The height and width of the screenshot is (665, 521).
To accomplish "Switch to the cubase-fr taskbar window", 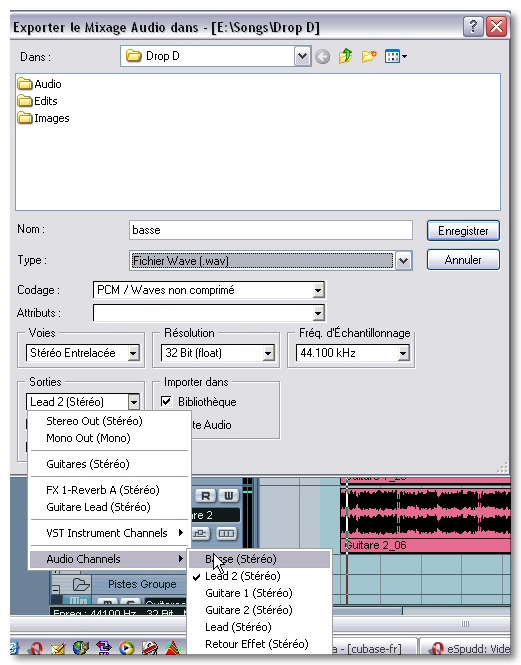I will click(x=373, y=648).
